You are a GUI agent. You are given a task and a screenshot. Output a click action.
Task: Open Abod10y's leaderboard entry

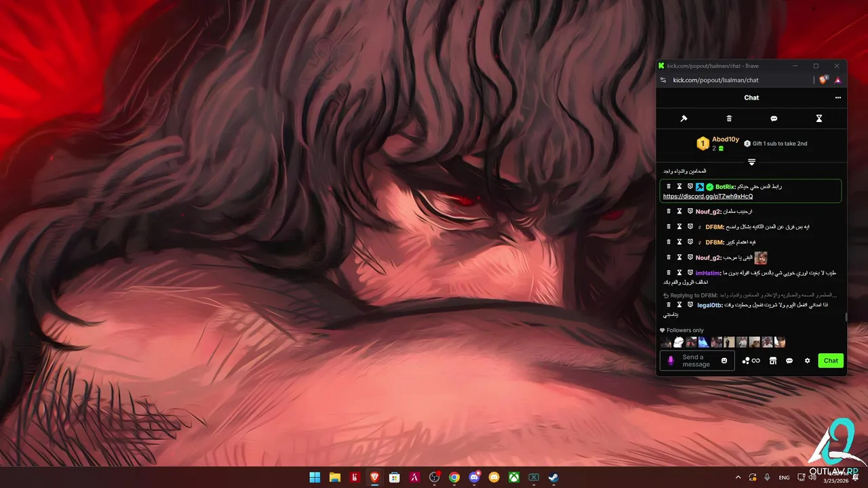(718, 143)
